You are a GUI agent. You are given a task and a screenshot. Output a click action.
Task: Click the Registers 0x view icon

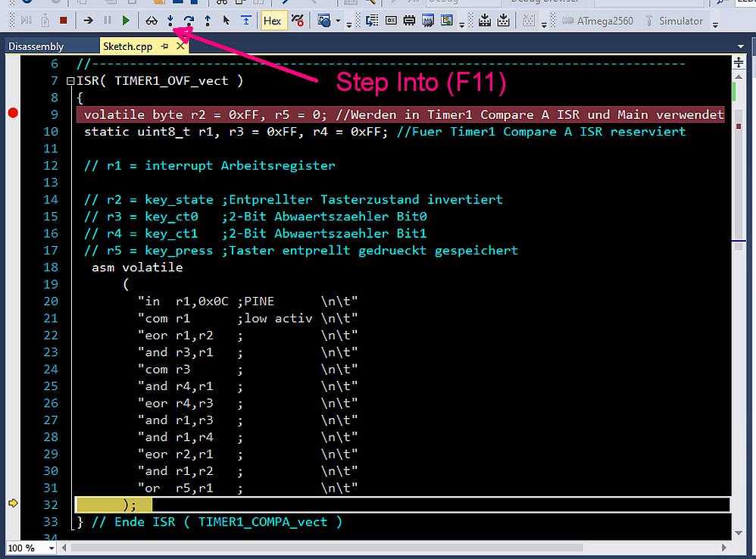(x=391, y=20)
